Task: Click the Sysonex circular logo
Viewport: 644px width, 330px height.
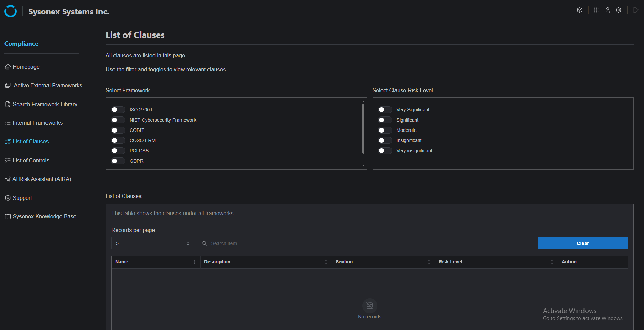Action: click(x=11, y=11)
